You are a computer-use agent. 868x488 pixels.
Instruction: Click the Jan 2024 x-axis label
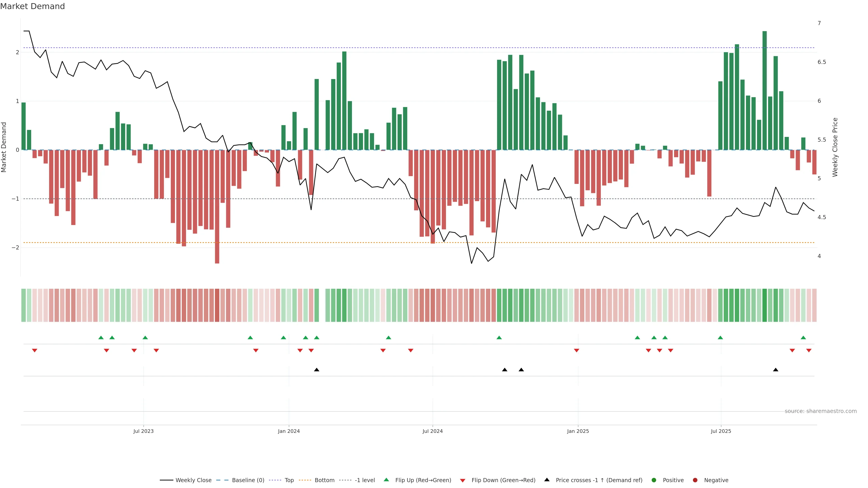coord(289,431)
